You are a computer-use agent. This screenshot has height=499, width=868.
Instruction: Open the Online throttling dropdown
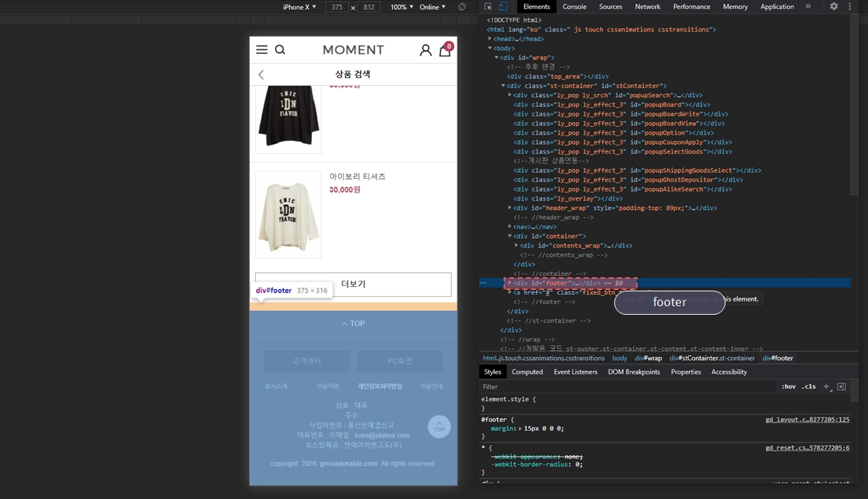(432, 7)
